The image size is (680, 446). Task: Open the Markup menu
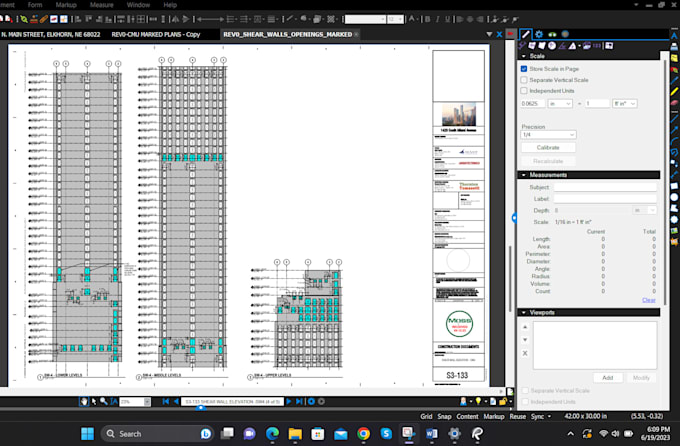point(66,5)
